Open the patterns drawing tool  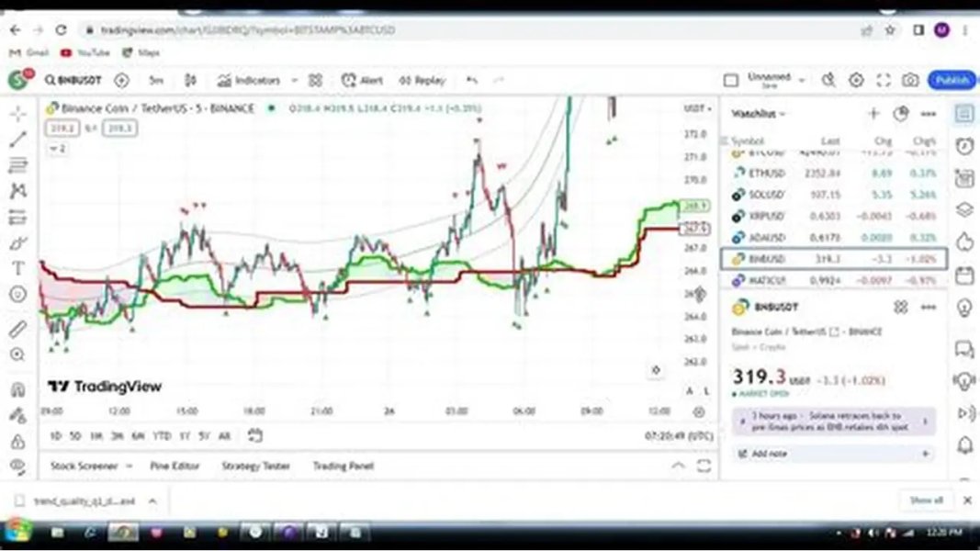(x=18, y=190)
